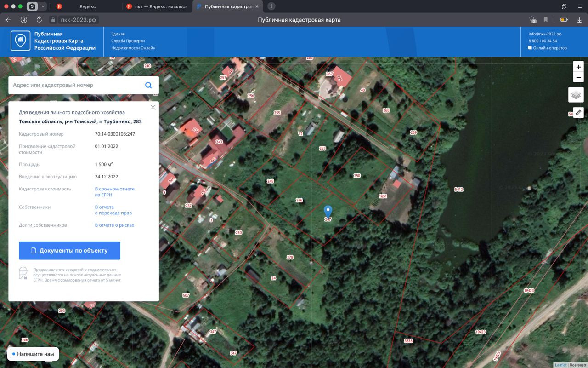Open the Напишите нам chat widget
588x368 pixels.
[x=33, y=354]
